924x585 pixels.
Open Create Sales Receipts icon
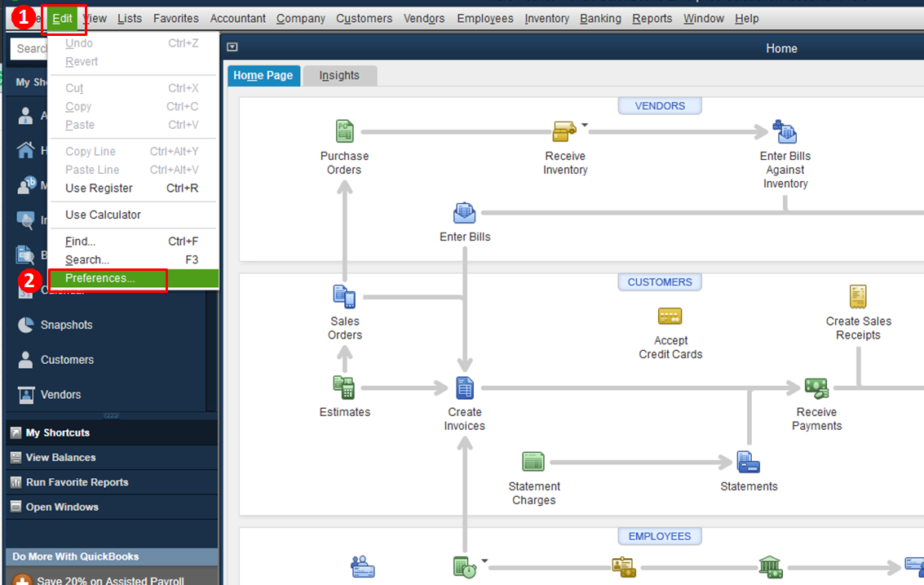pyautogui.click(x=858, y=297)
